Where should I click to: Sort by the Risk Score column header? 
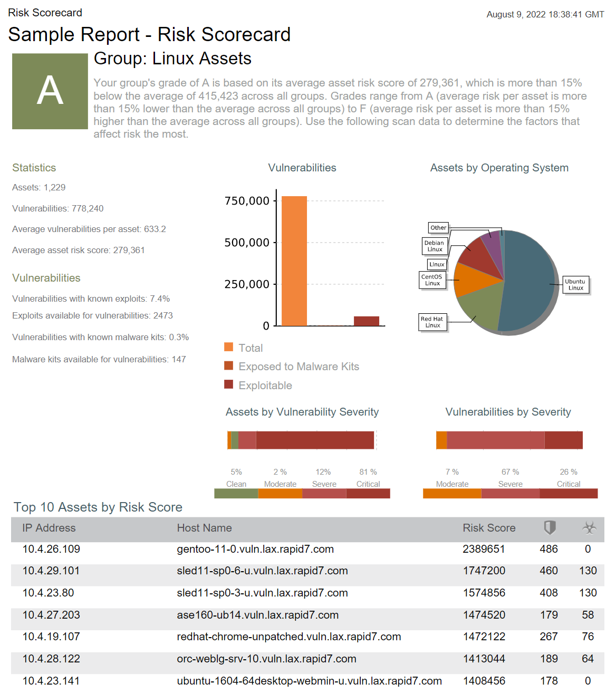click(x=489, y=528)
